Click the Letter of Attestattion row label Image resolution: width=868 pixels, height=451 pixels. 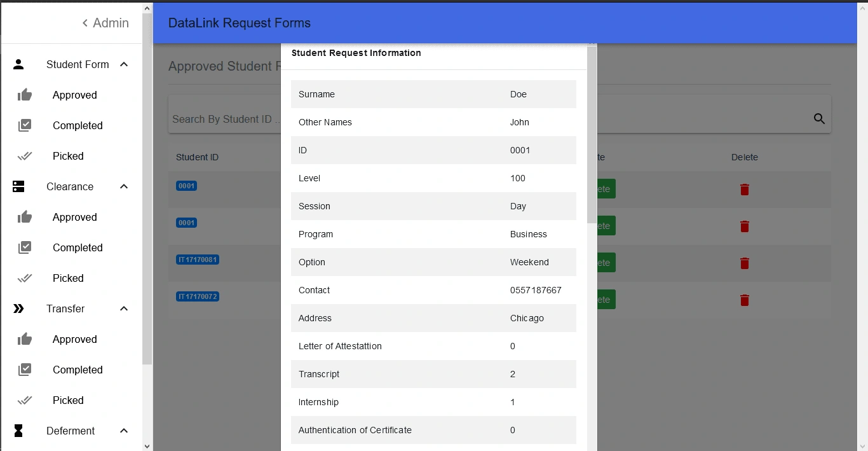tap(340, 346)
